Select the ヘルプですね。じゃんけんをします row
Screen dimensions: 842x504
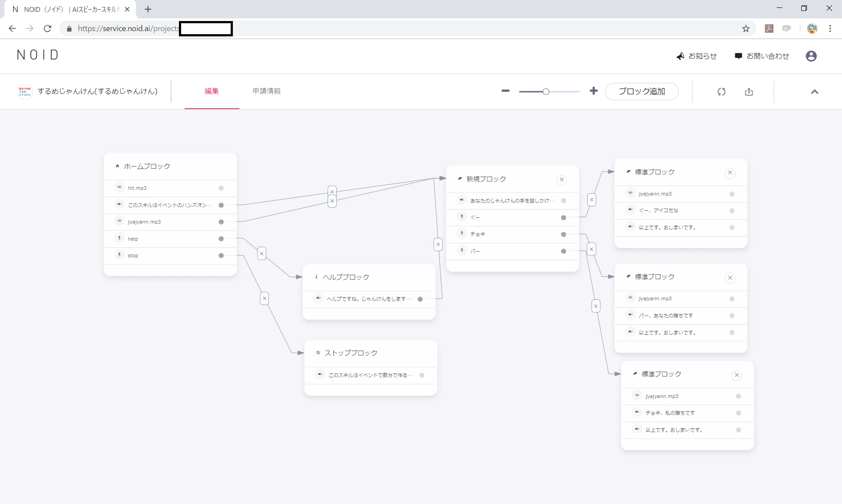[369, 299]
